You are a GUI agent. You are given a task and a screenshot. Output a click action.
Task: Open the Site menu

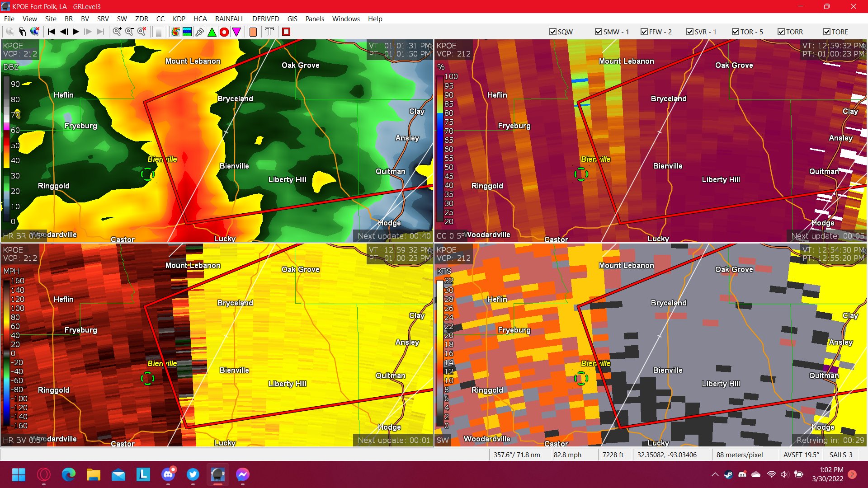coord(50,19)
